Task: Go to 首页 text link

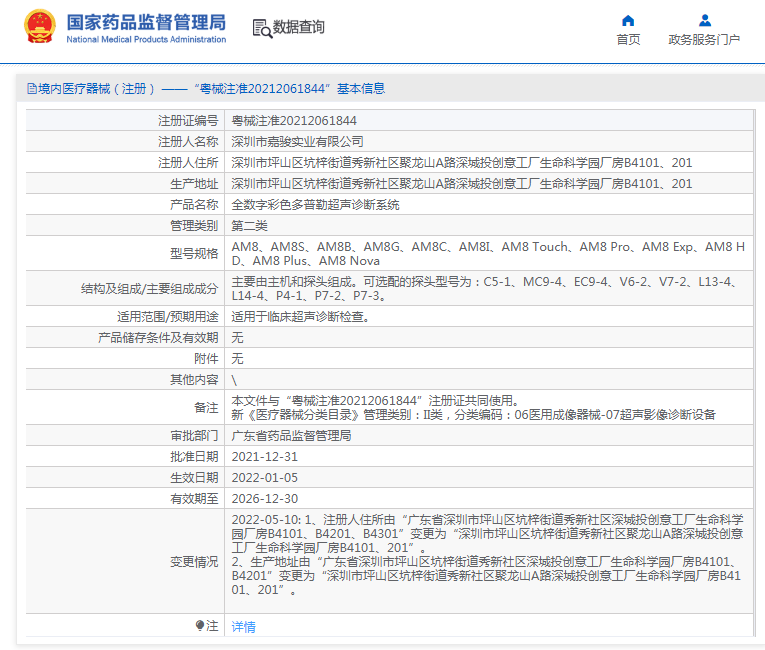Action: tap(628, 40)
